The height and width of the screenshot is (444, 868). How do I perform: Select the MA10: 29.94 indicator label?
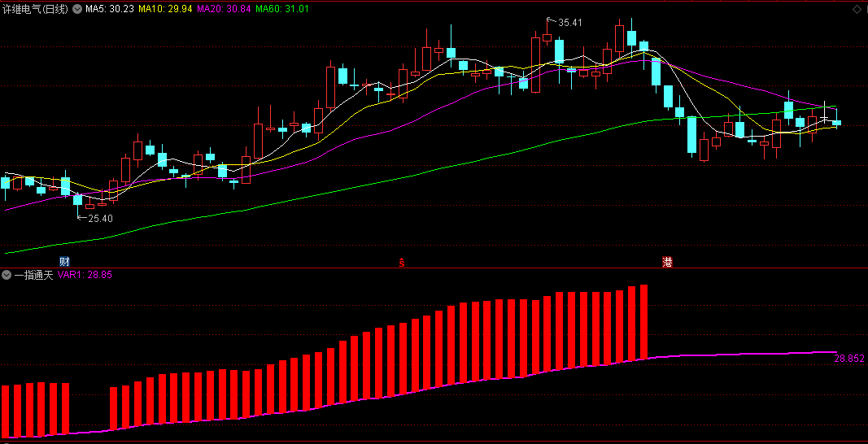(x=165, y=9)
